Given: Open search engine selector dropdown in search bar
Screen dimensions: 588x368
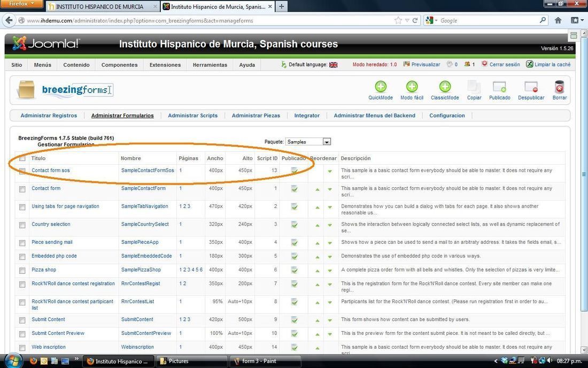Looking at the screenshot, I should [431, 21].
